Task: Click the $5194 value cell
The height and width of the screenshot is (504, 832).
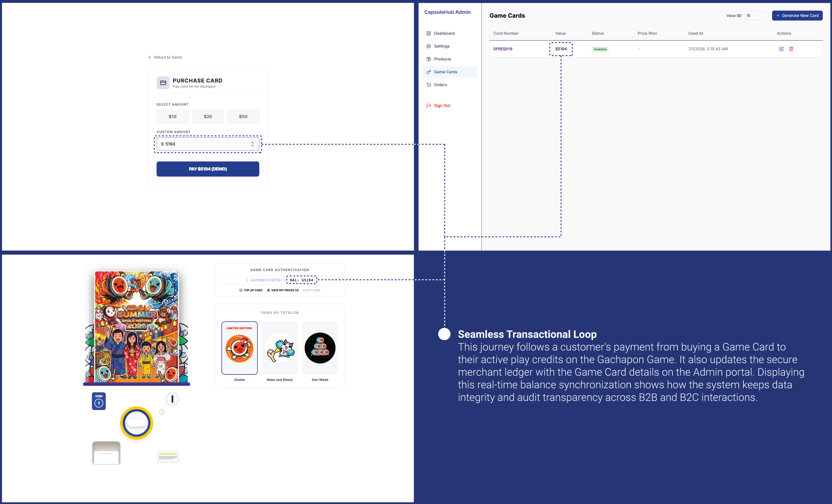Action: [x=561, y=49]
